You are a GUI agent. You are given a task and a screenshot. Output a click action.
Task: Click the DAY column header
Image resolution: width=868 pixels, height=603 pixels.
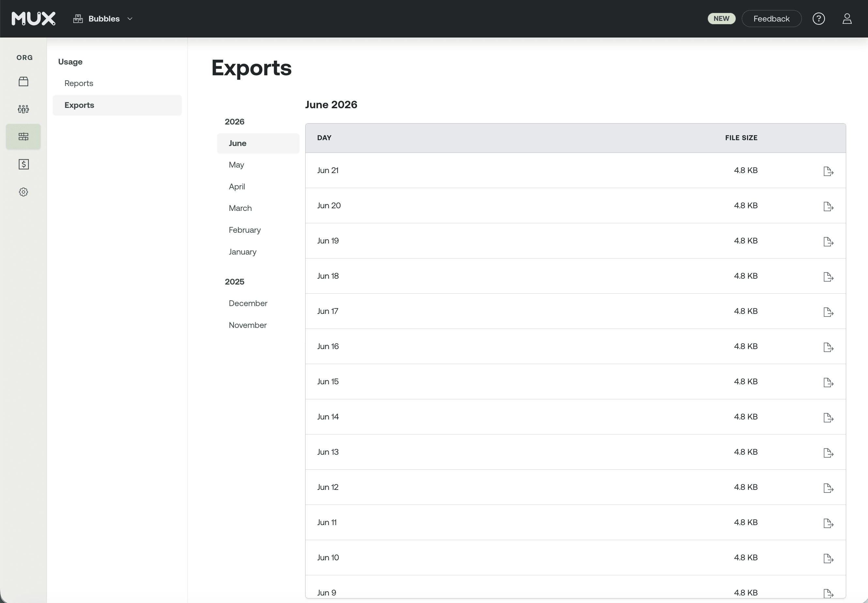pyautogui.click(x=324, y=138)
